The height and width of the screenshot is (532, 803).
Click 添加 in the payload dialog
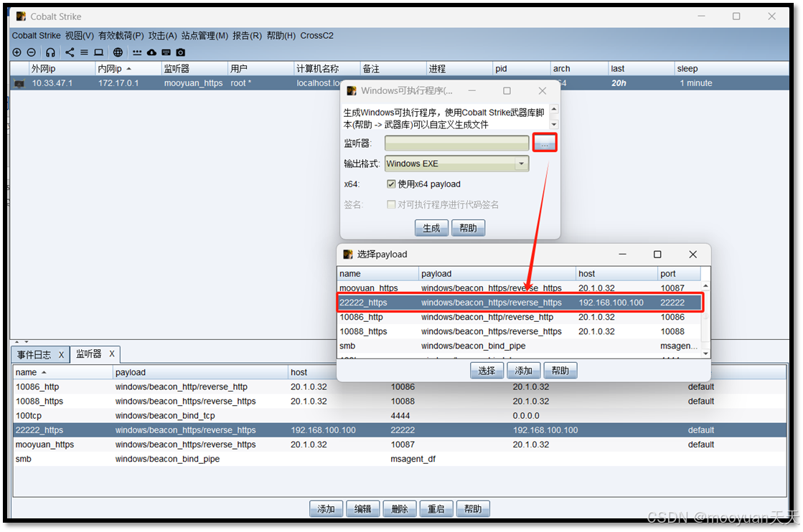pos(523,371)
